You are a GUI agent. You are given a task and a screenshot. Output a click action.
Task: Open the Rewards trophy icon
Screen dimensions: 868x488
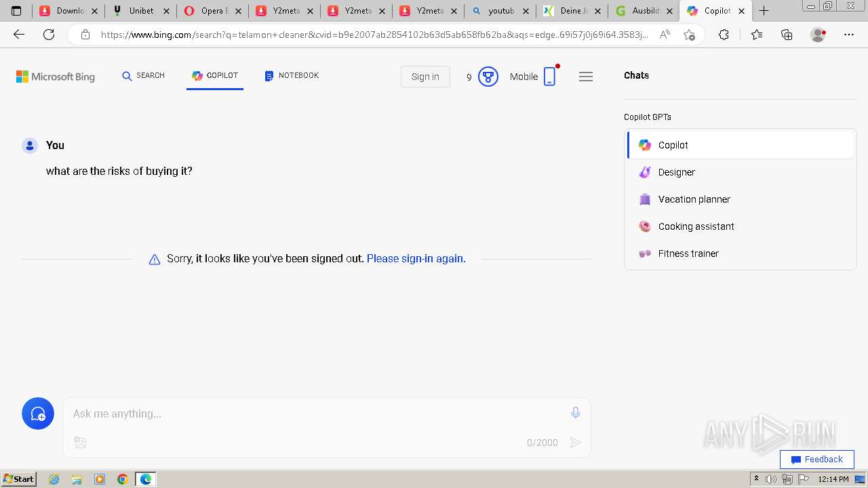[x=488, y=77]
